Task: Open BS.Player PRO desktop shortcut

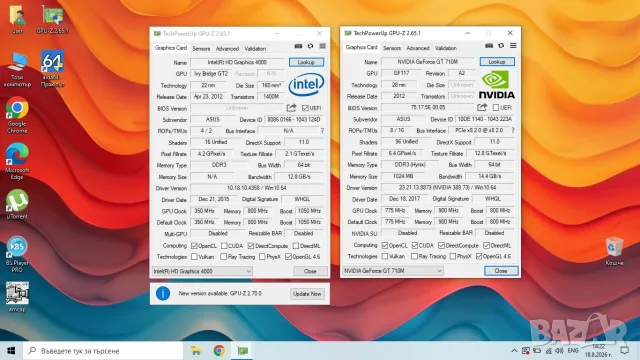Action: 17,254
